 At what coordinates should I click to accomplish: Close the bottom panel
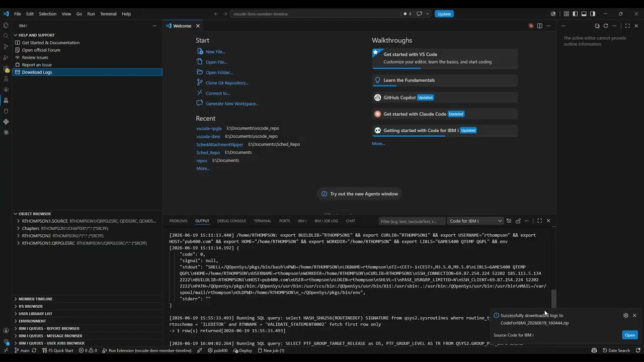548,221
